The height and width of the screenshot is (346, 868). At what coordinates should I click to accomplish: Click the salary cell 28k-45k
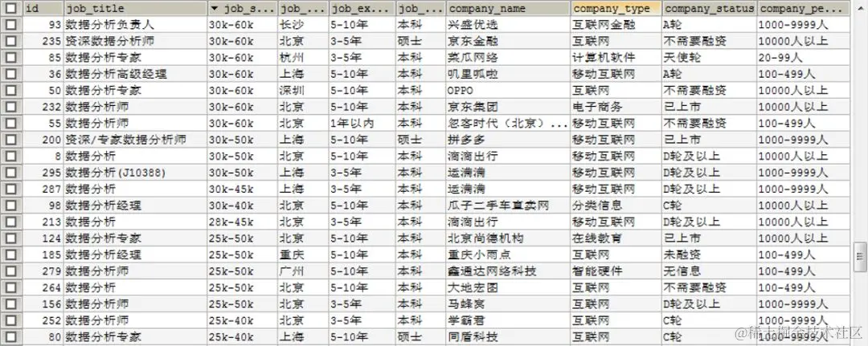[x=243, y=222]
